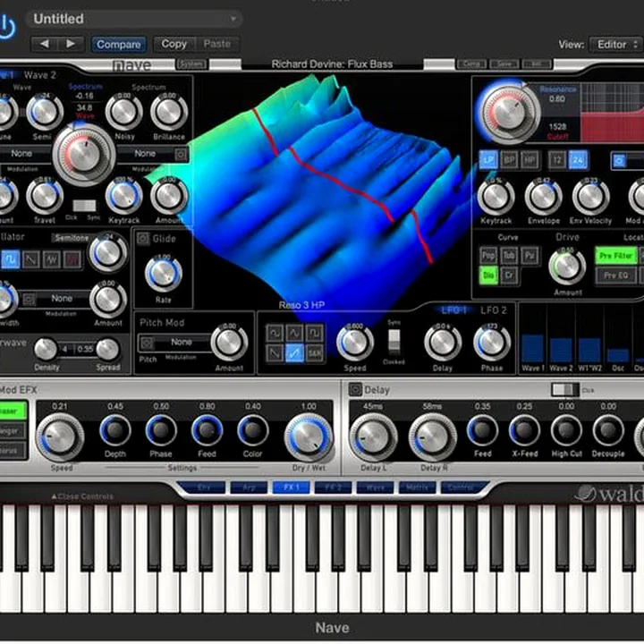644x644 pixels.
Task: Open the View Editor dropdown
Action: click(x=615, y=45)
